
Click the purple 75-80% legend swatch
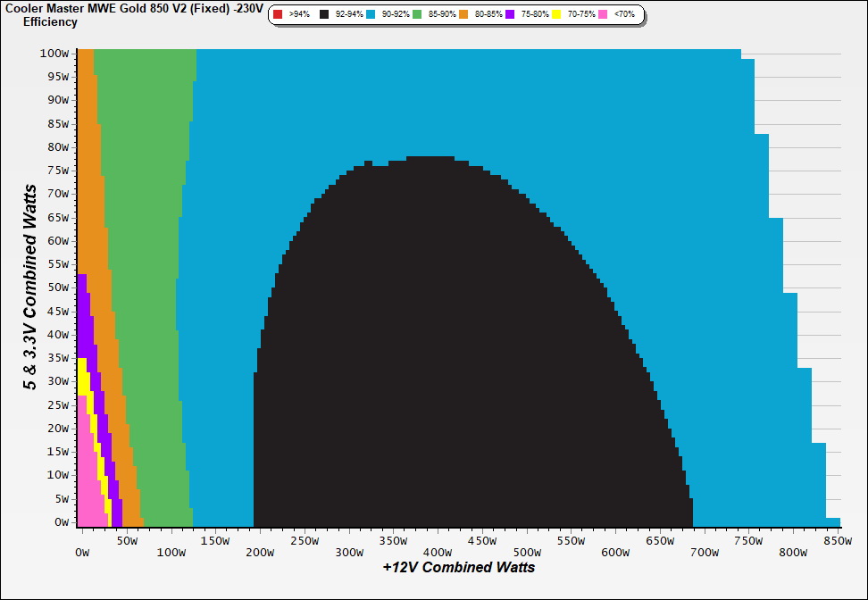click(510, 14)
